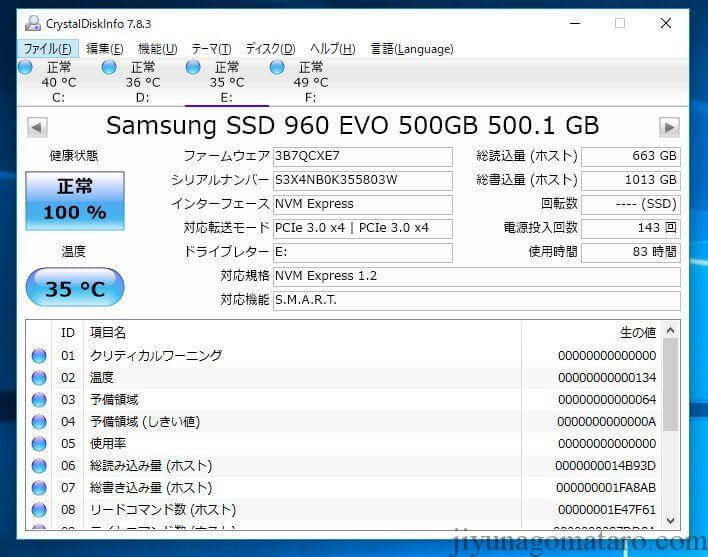This screenshot has width=708, height=557.
Task: Go to next disk with right arrow
Action: point(669,127)
